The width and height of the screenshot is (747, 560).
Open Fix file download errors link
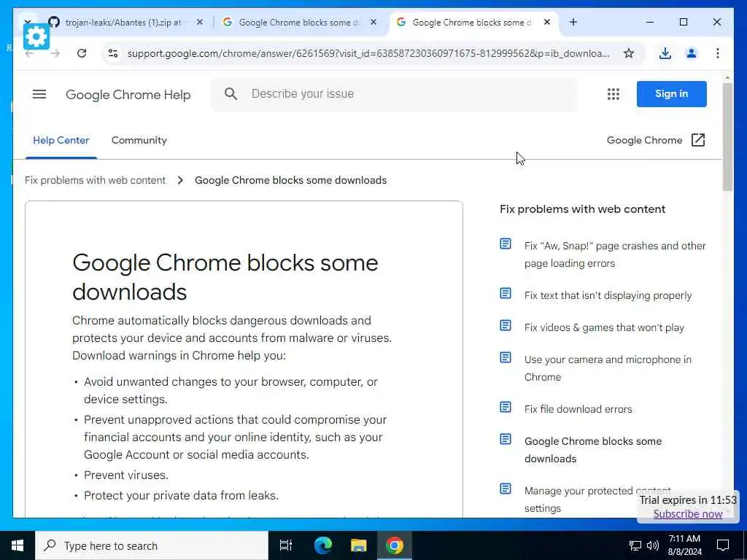[578, 409]
